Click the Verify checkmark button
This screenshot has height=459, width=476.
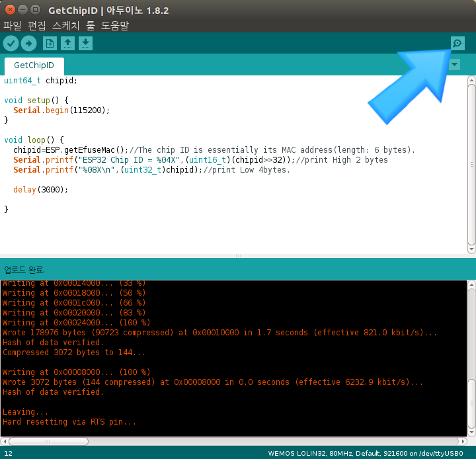[x=11, y=44]
